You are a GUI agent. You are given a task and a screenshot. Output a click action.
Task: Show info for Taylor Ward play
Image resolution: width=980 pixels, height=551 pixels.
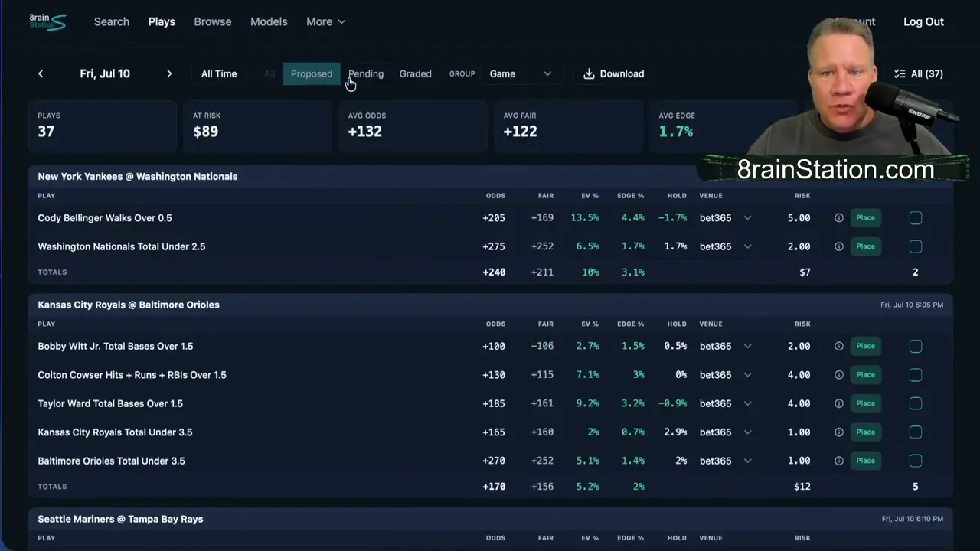[x=838, y=403]
